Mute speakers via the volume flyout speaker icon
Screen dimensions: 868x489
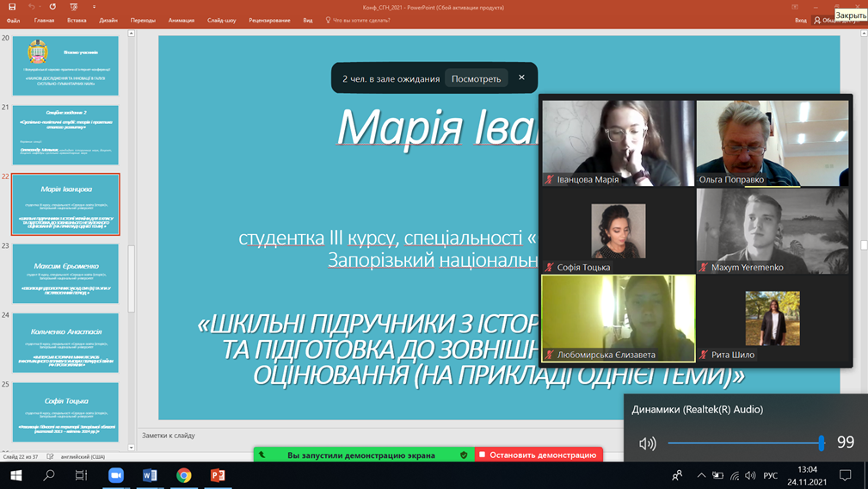point(647,443)
